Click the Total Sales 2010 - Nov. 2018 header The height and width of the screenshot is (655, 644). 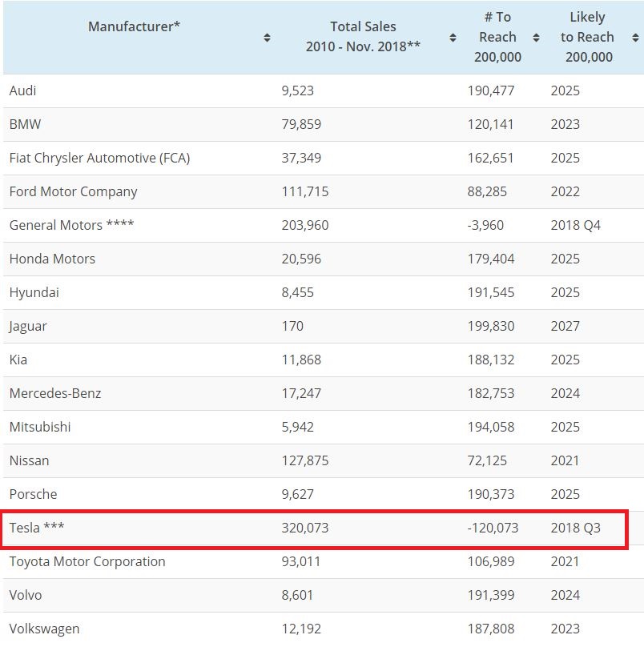click(x=363, y=37)
